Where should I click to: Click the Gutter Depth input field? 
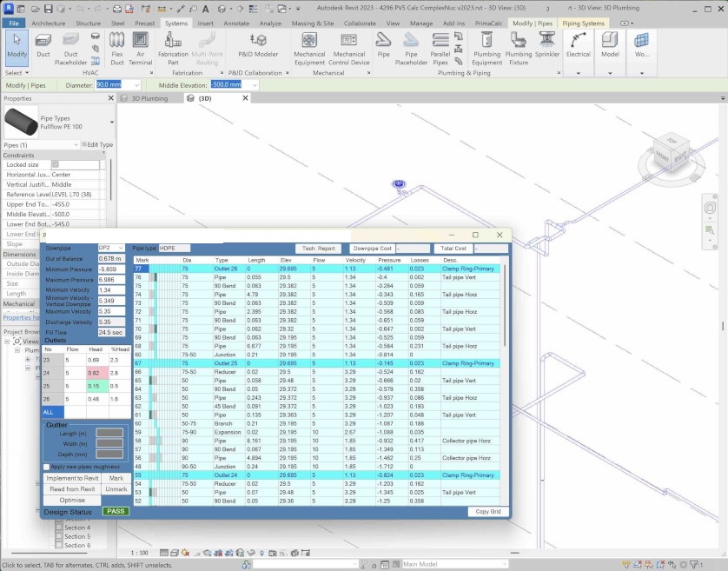(109, 454)
